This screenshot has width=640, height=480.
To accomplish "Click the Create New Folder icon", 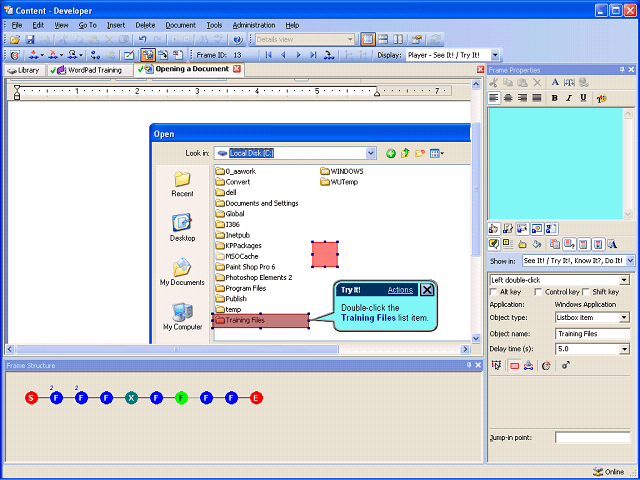I will pyautogui.click(x=420, y=153).
